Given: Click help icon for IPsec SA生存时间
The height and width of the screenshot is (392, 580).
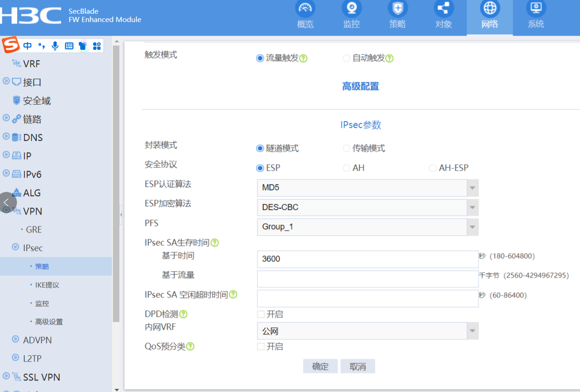Looking at the screenshot, I should click(x=214, y=243).
